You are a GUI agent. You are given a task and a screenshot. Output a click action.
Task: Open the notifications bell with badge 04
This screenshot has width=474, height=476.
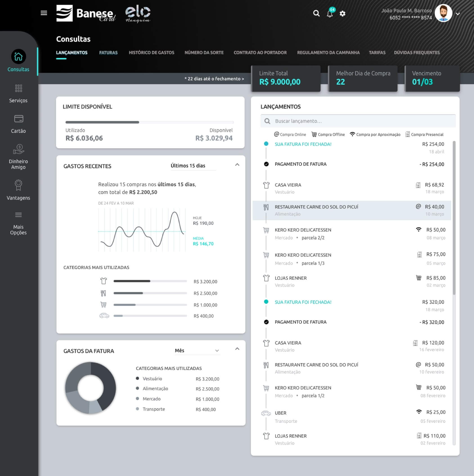(330, 13)
